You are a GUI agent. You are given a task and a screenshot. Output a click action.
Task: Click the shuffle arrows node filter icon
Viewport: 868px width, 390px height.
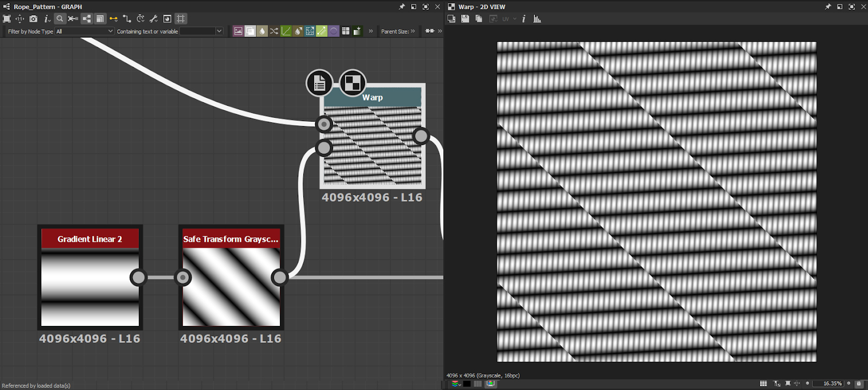pos(274,31)
